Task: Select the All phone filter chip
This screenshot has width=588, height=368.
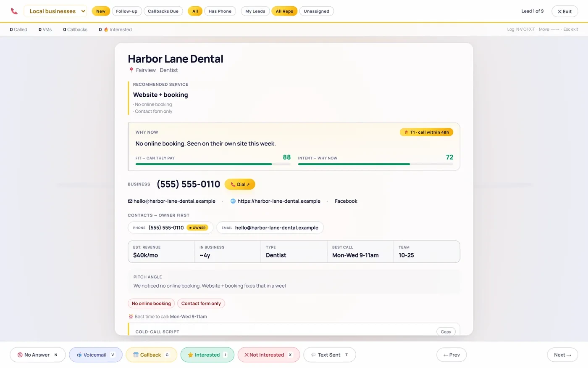Action: [195, 11]
